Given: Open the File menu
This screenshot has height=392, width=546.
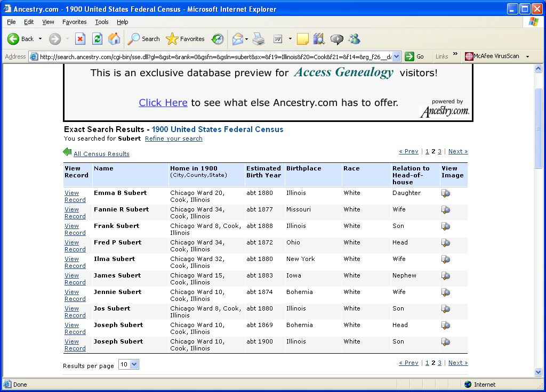Looking at the screenshot, I should coord(11,22).
